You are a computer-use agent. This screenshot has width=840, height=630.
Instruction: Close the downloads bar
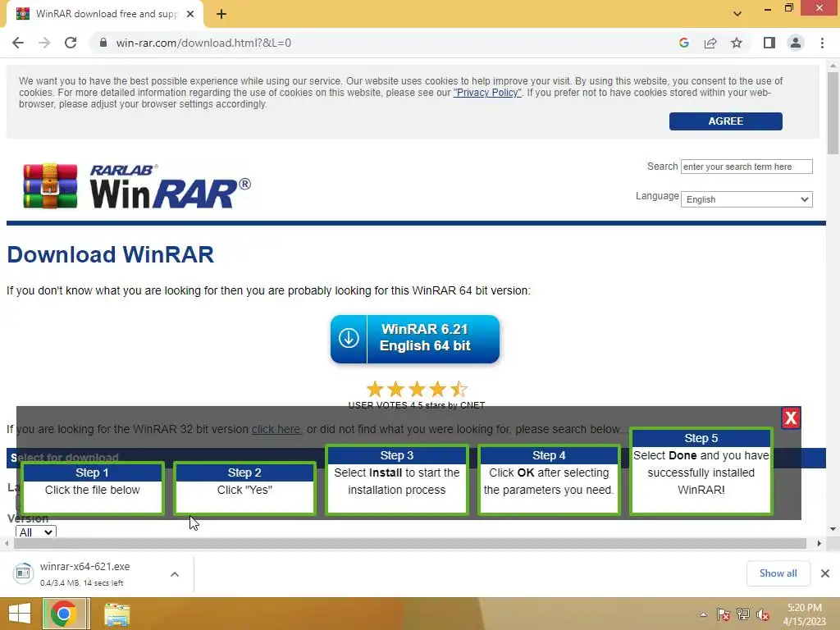(825, 573)
